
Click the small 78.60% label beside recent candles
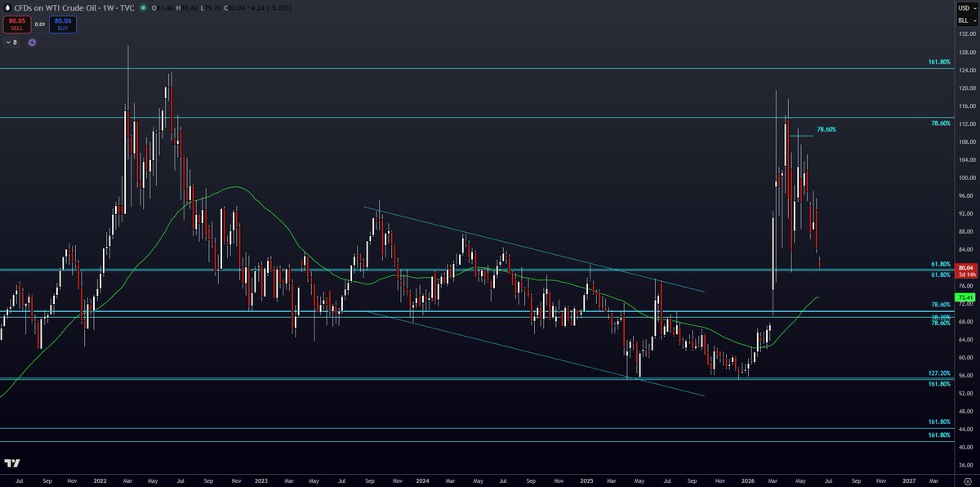(x=826, y=129)
